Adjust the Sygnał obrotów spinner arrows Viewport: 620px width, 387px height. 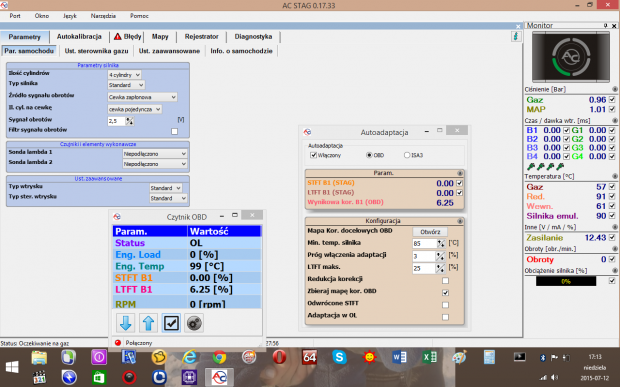click(129, 121)
